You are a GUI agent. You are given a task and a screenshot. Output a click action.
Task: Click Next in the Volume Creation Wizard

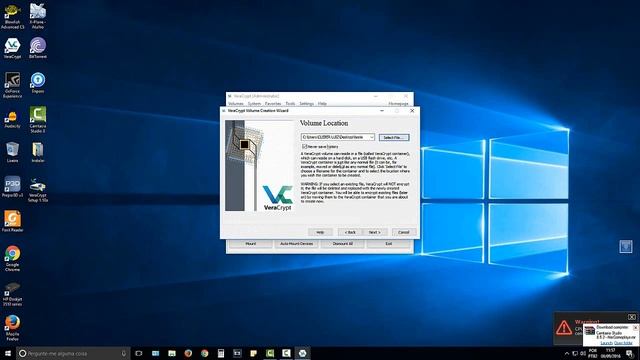point(374,232)
